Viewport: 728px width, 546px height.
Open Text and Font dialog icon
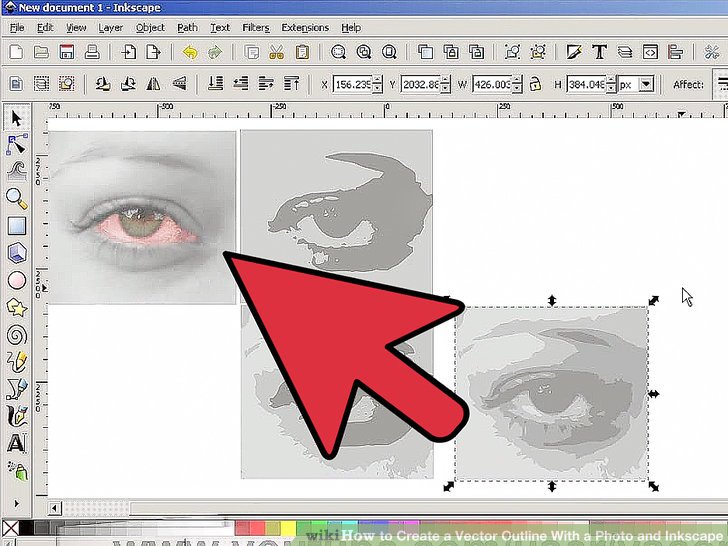tap(599, 52)
